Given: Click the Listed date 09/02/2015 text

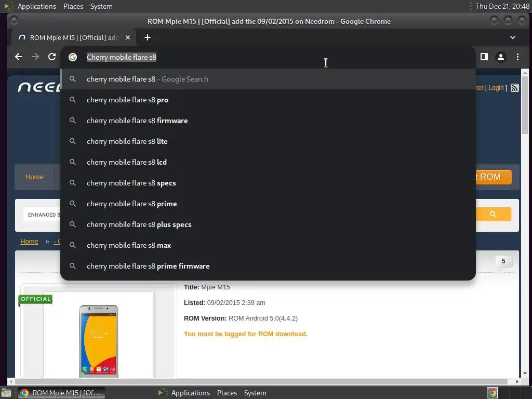Looking at the screenshot, I should [x=224, y=303].
